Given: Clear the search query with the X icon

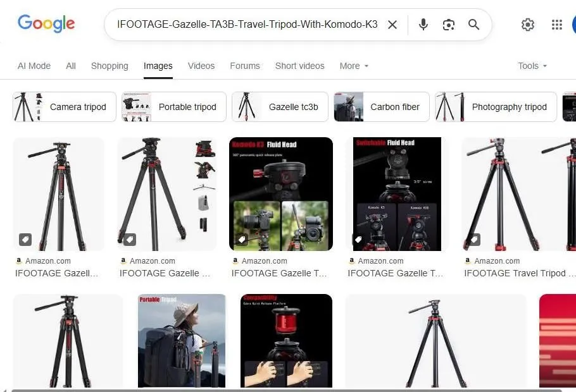Looking at the screenshot, I should coord(392,25).
